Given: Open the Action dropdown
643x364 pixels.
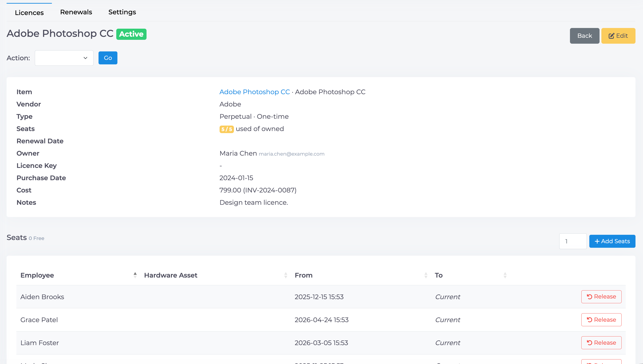Looking at the screenshot, I should [x=64, y=58].
